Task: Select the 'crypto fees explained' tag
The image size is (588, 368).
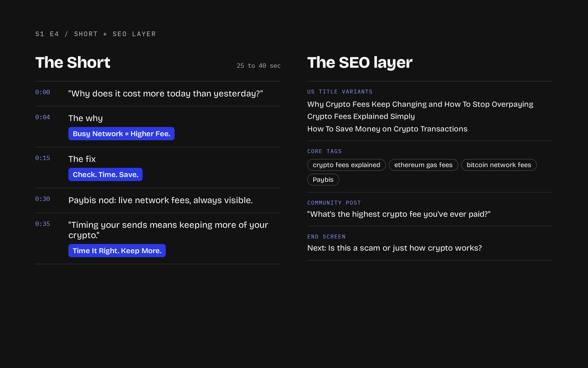Action: tap(346, 165)
